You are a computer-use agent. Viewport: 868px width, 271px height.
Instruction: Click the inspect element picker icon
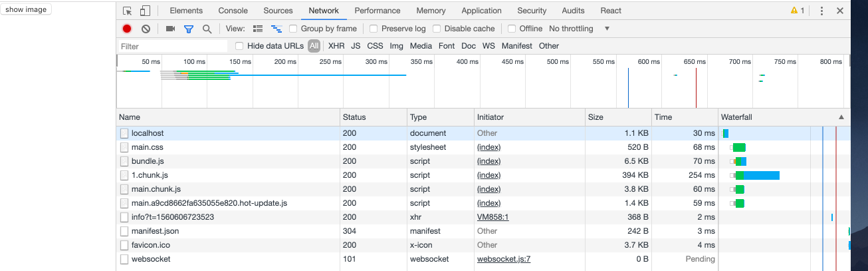(x=128, y=11)
